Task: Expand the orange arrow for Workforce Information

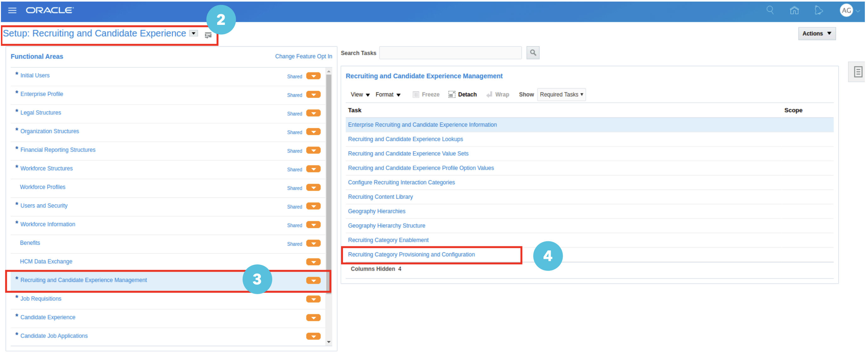Action: tap(313, 225)
